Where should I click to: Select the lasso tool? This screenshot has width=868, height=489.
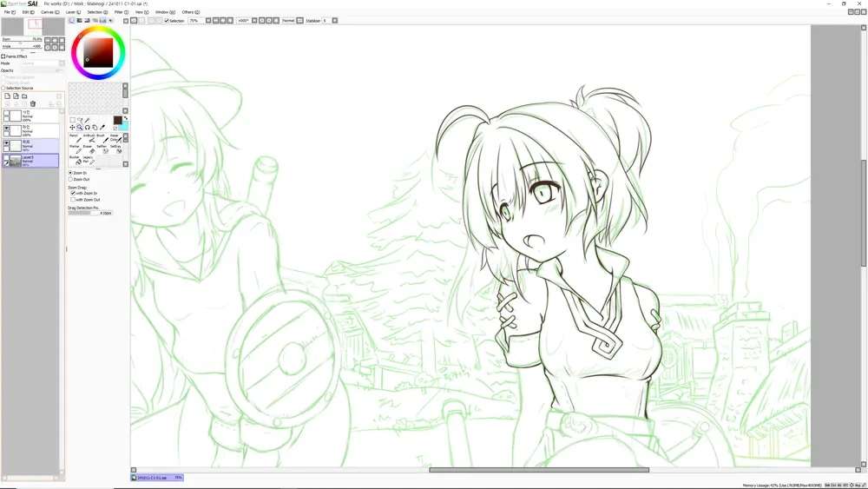pos(80,120)
